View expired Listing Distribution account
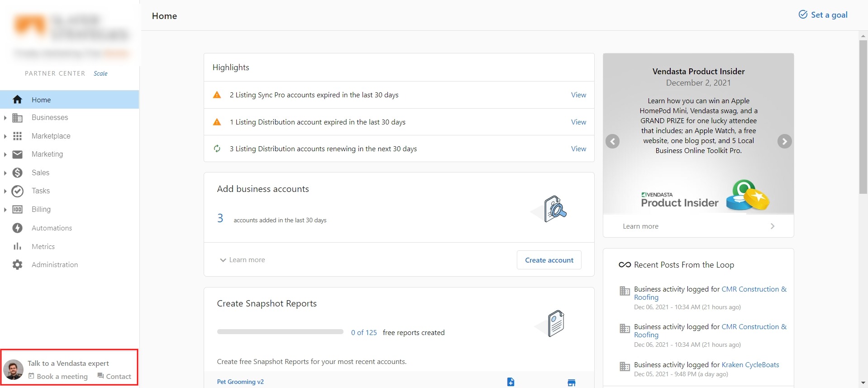Image resolution: width=868 pixels, height=388 pixels. tap(578, 122)
